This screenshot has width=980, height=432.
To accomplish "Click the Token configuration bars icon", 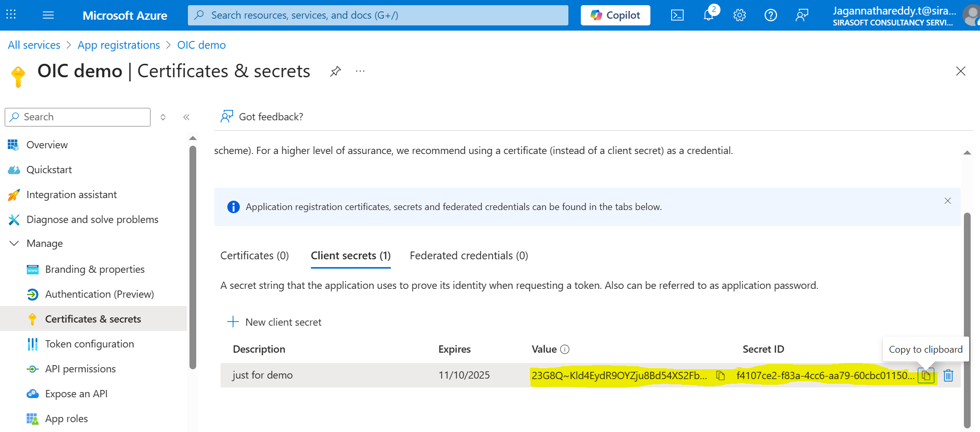I will pyautogui.click(x=32, y=344).
